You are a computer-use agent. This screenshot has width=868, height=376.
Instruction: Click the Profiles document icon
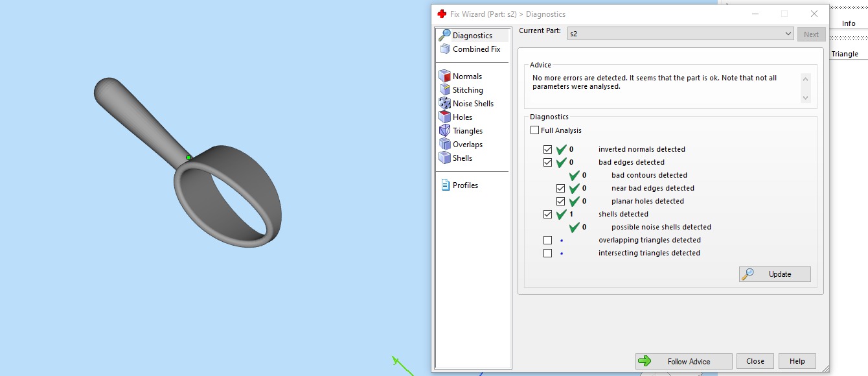445,185
